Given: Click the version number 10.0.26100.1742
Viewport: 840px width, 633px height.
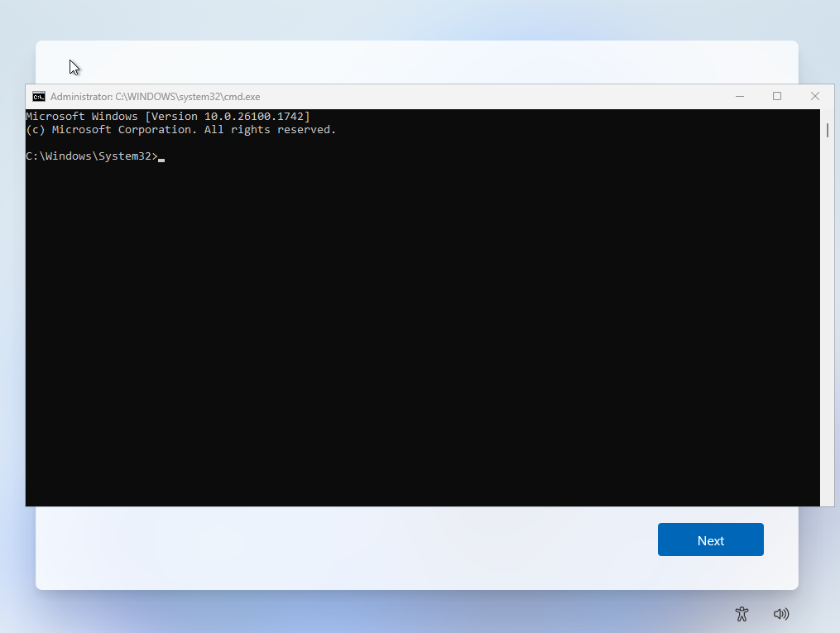Looking at the screenshot, I should 254,117.
